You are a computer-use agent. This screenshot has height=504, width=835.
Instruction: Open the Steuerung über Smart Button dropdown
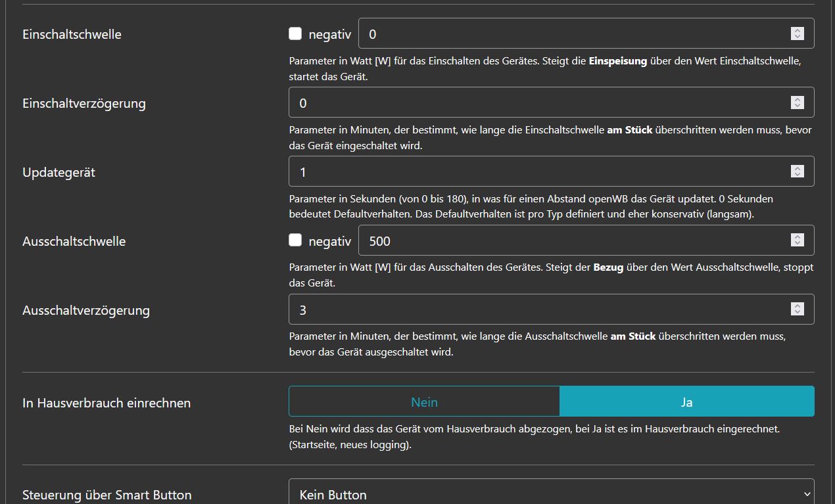pyautogui.click(x=551, y=494)
